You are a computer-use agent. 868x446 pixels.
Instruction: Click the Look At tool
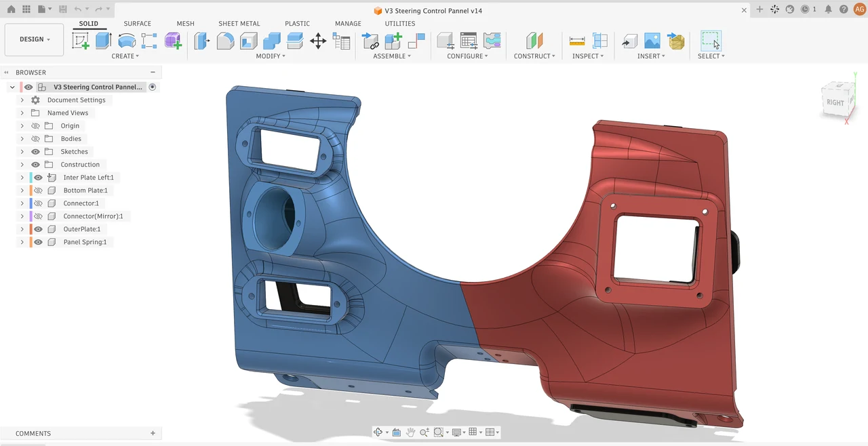coord(397,432)
